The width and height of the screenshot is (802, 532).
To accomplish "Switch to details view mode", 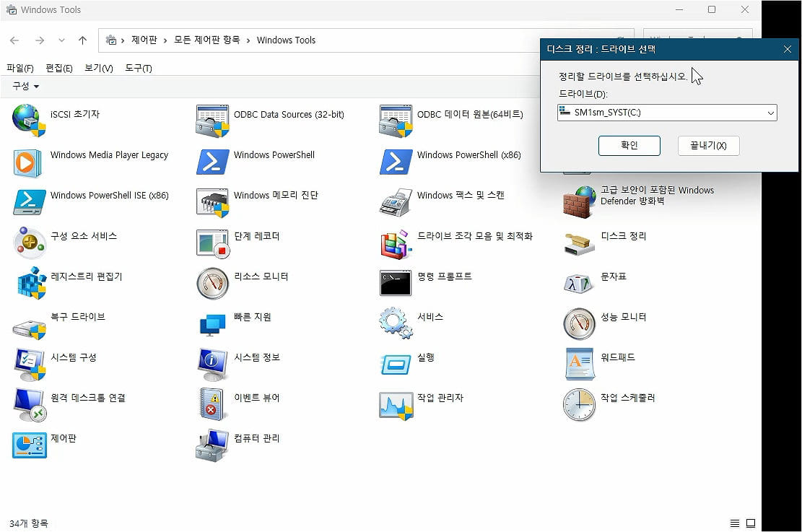I will click(x=734, y=523).
